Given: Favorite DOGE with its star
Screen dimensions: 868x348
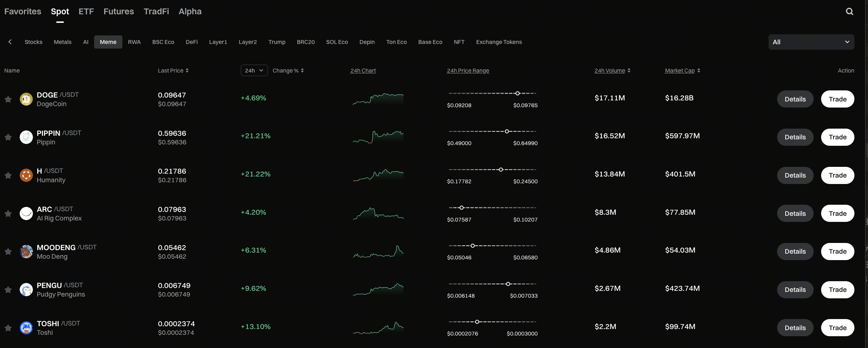Looking at the screenshot, I should [8, 99].
